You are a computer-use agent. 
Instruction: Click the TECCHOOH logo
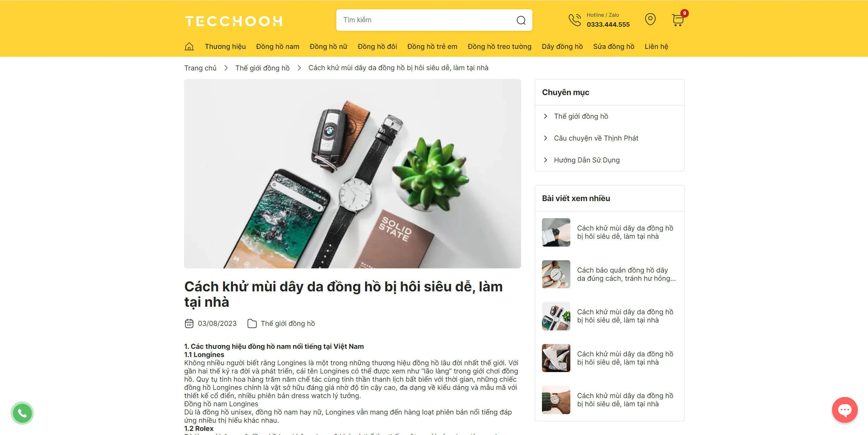pos(234,21)
